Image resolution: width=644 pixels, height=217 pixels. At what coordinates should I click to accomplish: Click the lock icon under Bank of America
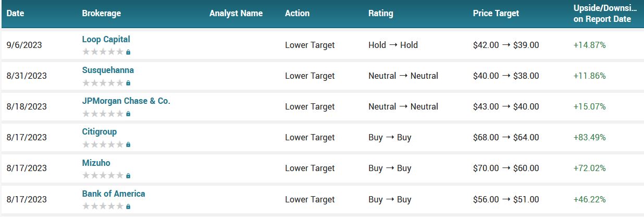coord(128,206)
